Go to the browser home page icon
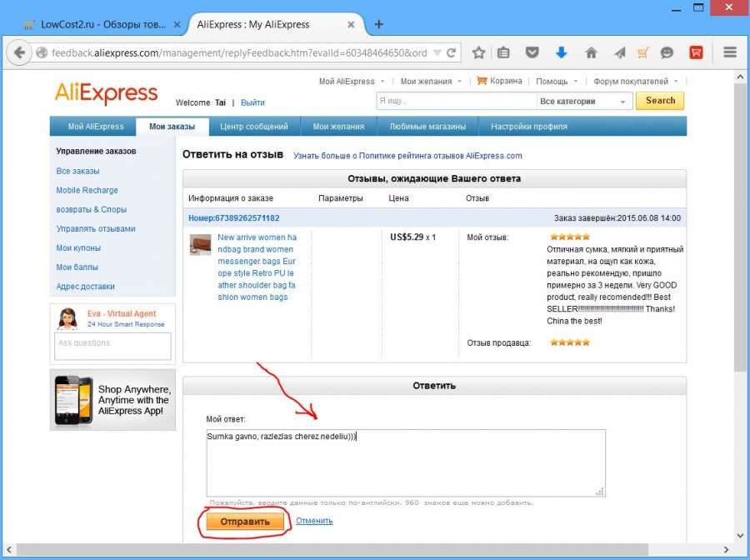 (591, 52)
